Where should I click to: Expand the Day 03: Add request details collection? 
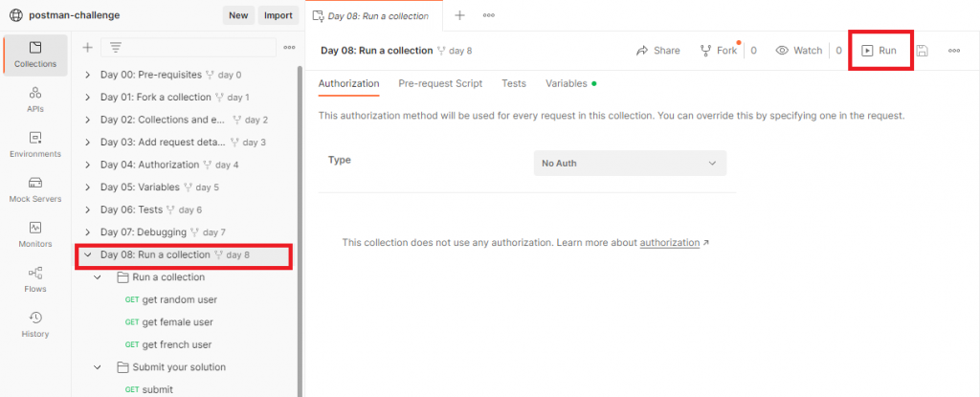pyautogui.click(x=87, y=142)
